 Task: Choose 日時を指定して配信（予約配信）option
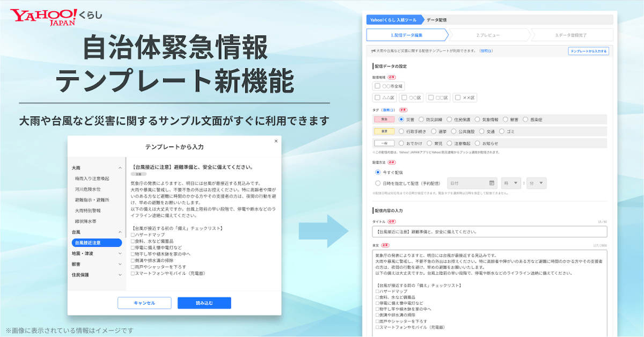(x=377, y=182)
